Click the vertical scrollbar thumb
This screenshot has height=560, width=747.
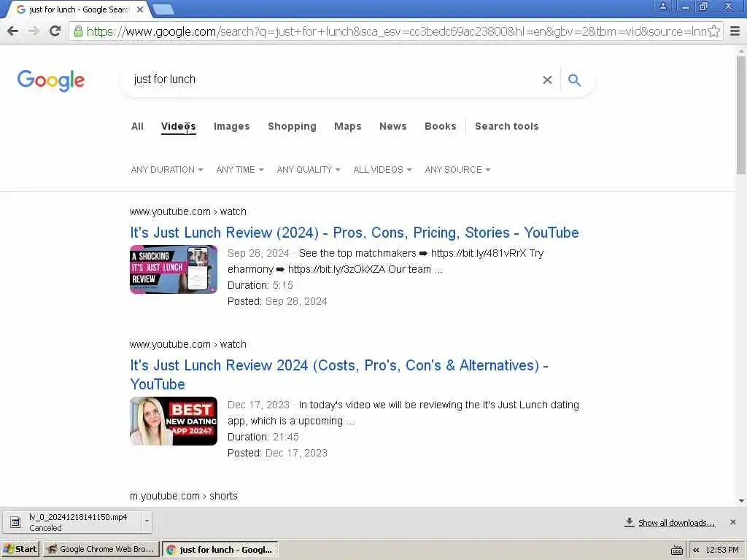pyautogui.click(x=741, y=114)
